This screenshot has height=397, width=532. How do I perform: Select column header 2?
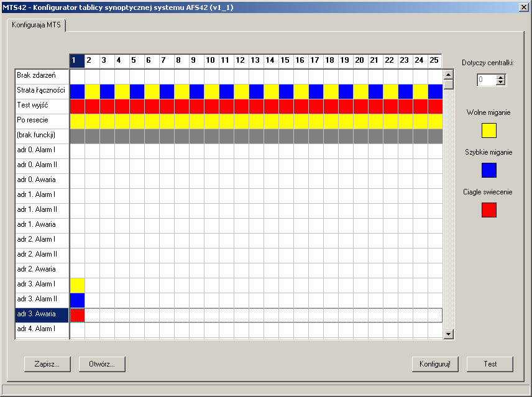click(x=92, y=61)
